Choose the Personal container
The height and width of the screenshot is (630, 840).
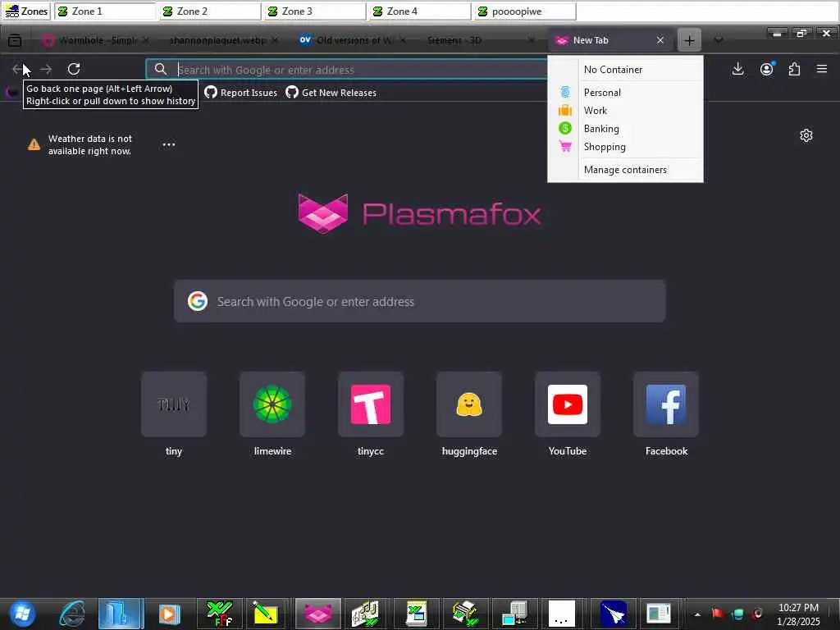[625, 93]
